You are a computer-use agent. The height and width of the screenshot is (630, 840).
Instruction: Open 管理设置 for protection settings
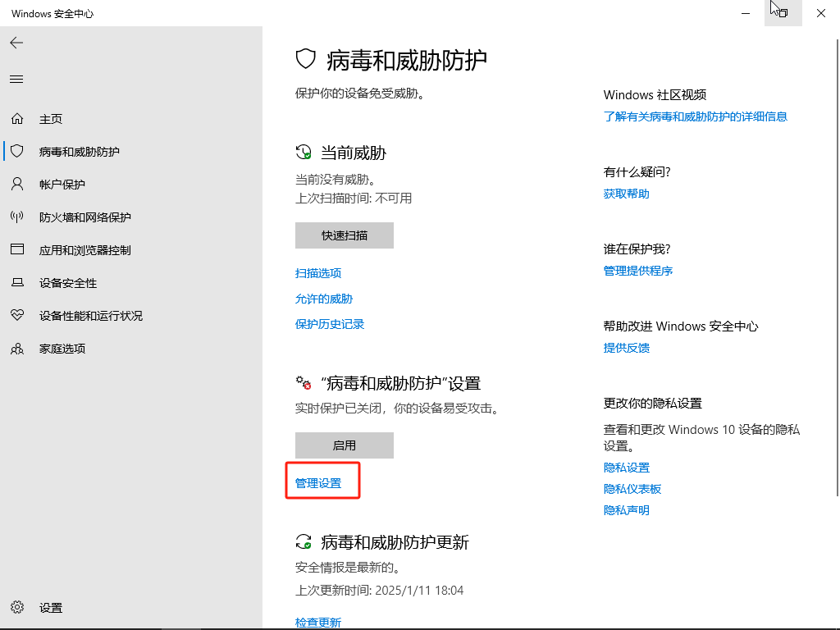(317, 482)
